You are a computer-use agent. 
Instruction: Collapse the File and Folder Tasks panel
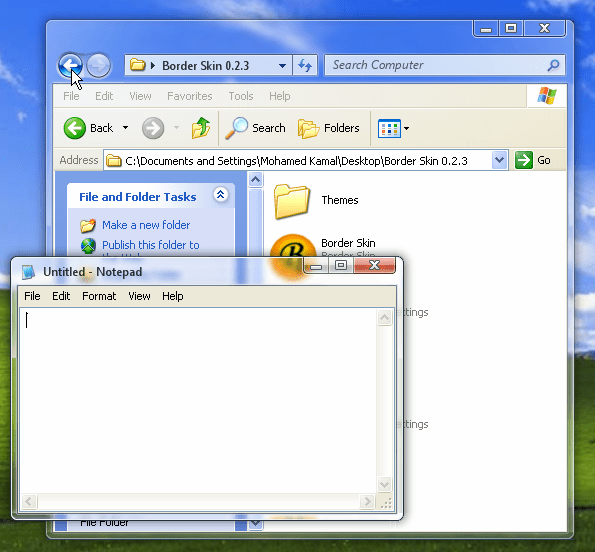pyautogui.click(x=220, y=195)
